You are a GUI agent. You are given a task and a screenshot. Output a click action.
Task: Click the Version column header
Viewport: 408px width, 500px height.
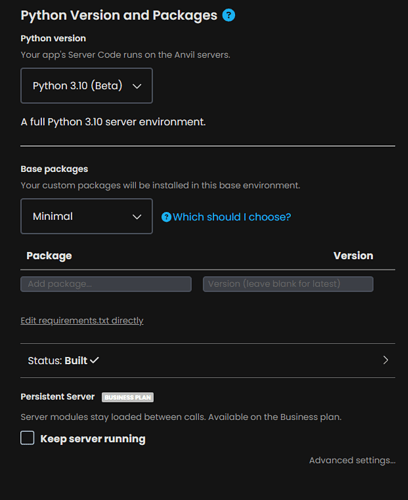(353, 256)
